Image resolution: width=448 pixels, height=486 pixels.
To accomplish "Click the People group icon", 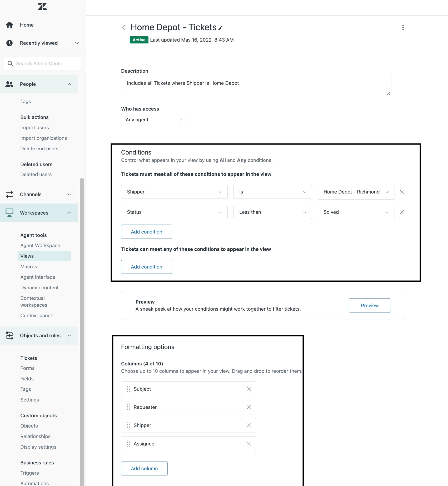I will click(9, 84).
